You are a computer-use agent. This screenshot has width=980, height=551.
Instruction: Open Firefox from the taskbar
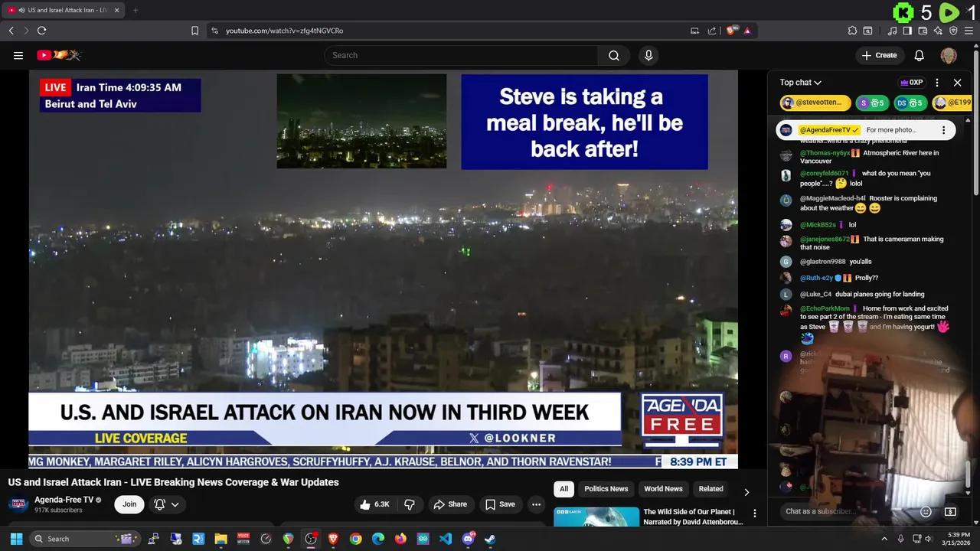click(x=400, y=539)
